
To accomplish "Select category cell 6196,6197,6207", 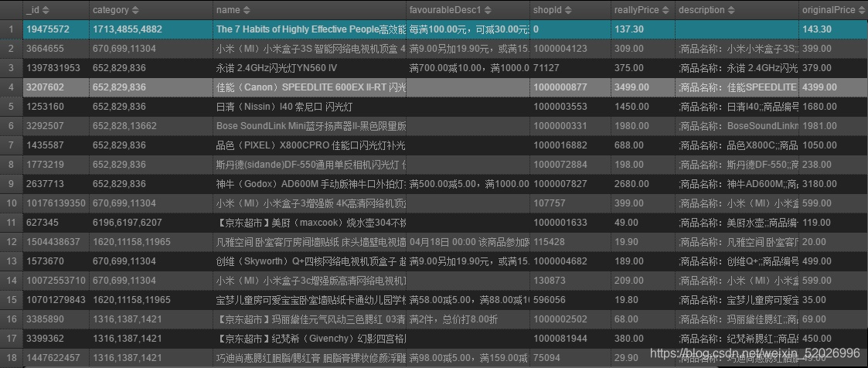I will click(x=151, y=223).
